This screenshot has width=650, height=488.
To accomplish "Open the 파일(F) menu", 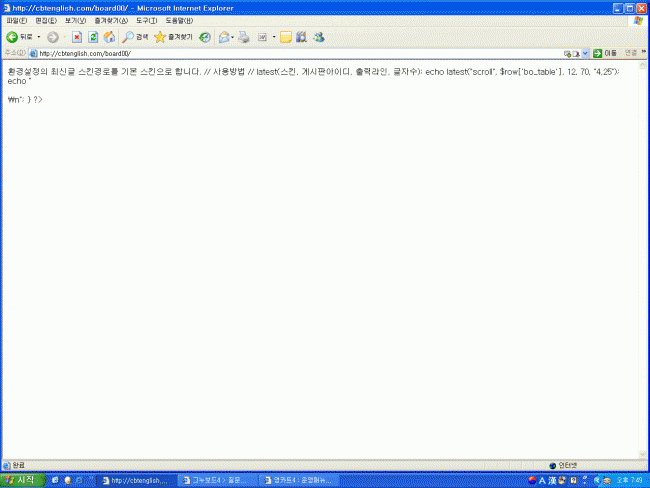I will 16,20.
